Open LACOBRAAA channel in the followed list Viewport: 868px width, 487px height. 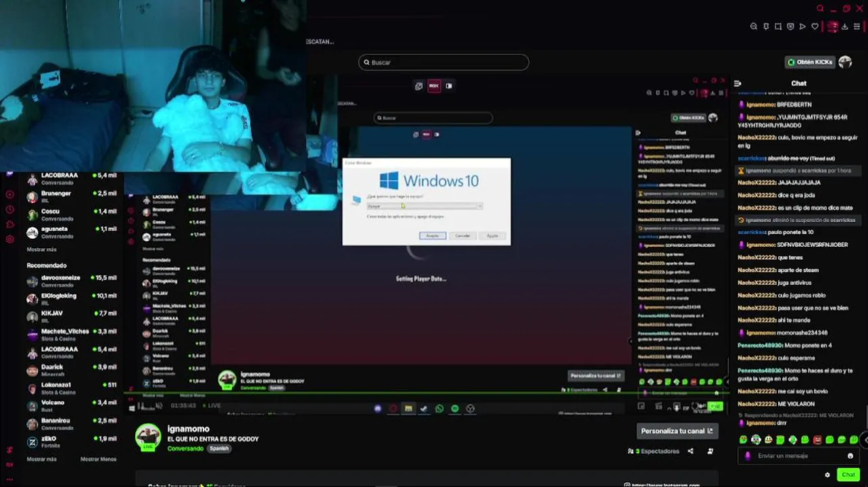[x=72, y=178]
